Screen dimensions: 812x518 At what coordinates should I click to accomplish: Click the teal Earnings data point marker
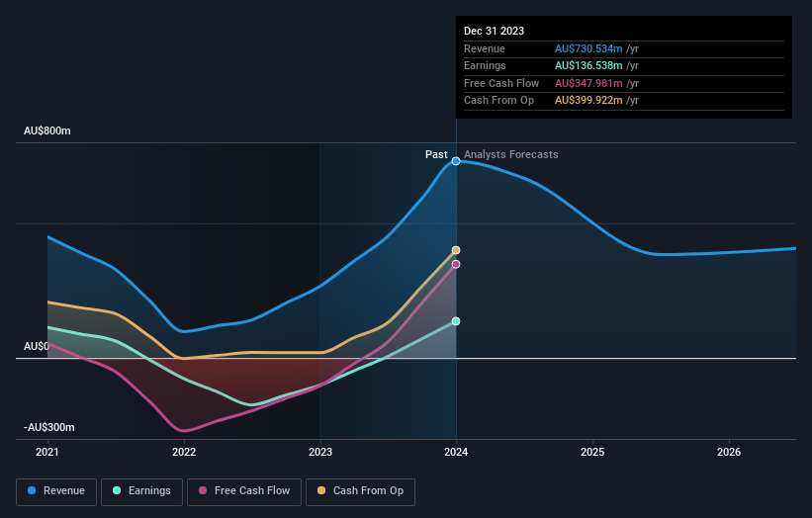pos(456,321)
